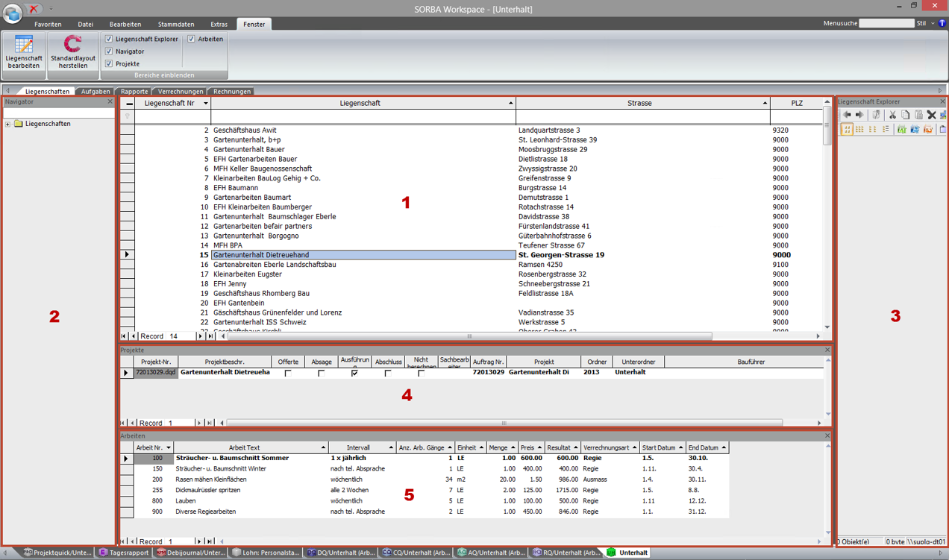Click green Excel document icon in Explorer
Viewport: 949px width, 560px height.
click(x=901, y=130)
